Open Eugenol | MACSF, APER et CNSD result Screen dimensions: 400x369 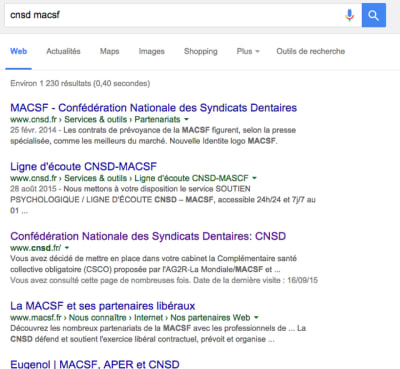tap(95, 364)
